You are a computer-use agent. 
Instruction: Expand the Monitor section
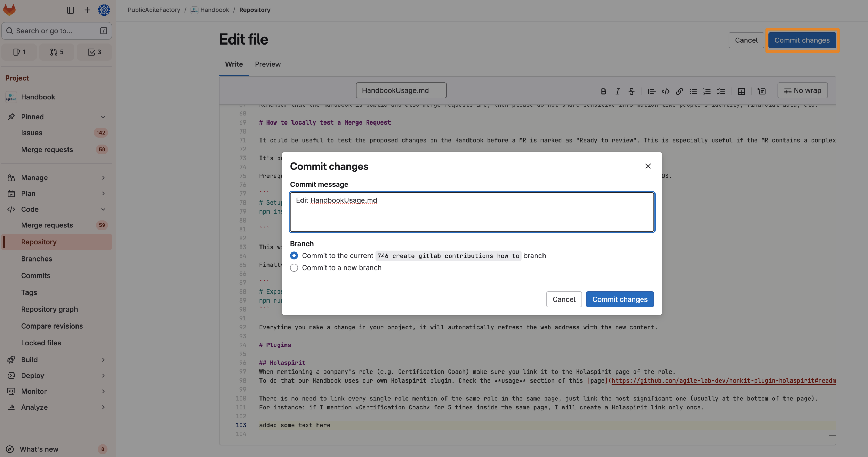tap(103, 391)
